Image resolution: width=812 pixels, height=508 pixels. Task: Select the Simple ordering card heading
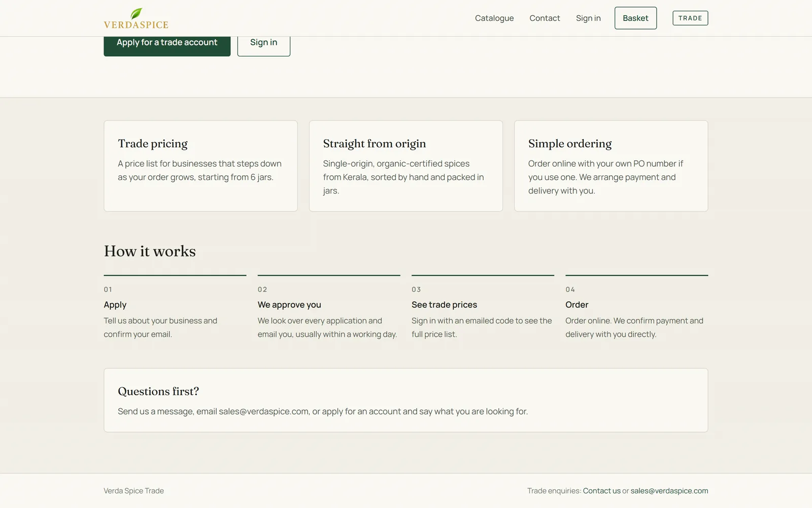point(570,144)
